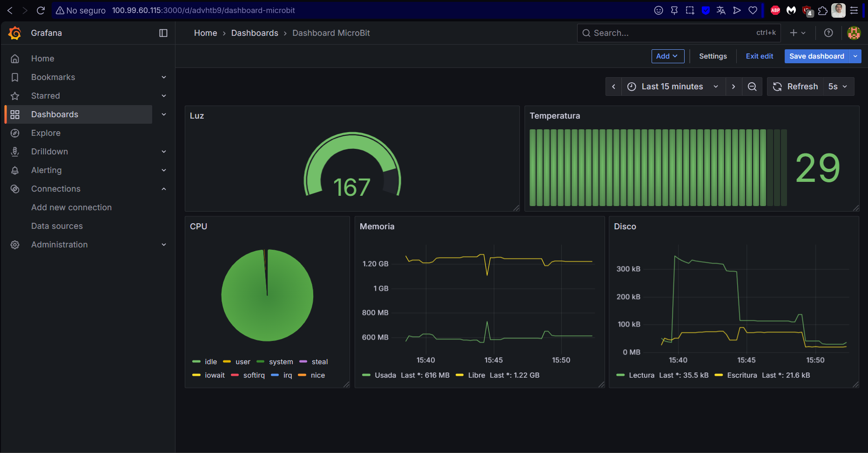Click the Refresh dashboard button
The height and width of the screenshot is (453, 868).
[795, 87]
